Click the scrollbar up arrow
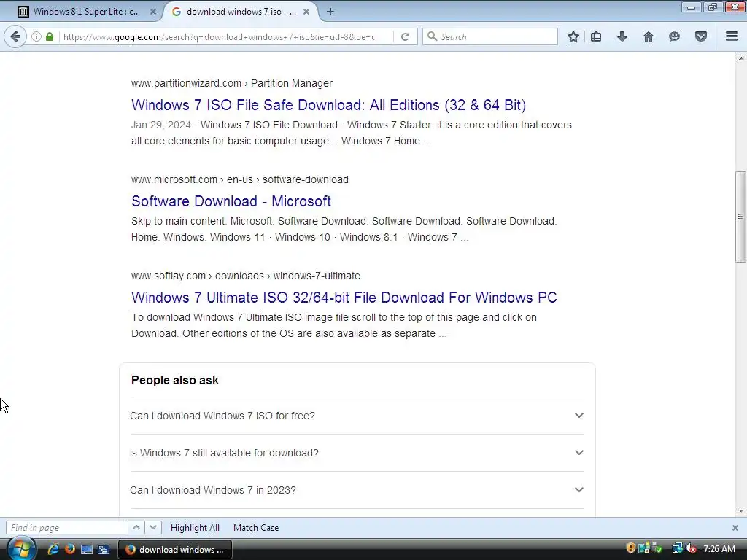The height and width of the screenshot is (560, 747). [740, 58]
